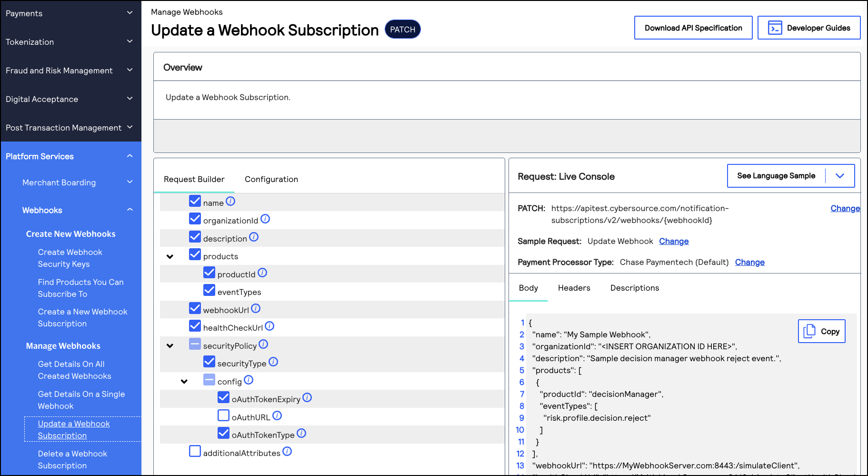Select Delete a Webhook Subscription in sidebar
Screen dimensions: 868x476
(x=72, y=459)
